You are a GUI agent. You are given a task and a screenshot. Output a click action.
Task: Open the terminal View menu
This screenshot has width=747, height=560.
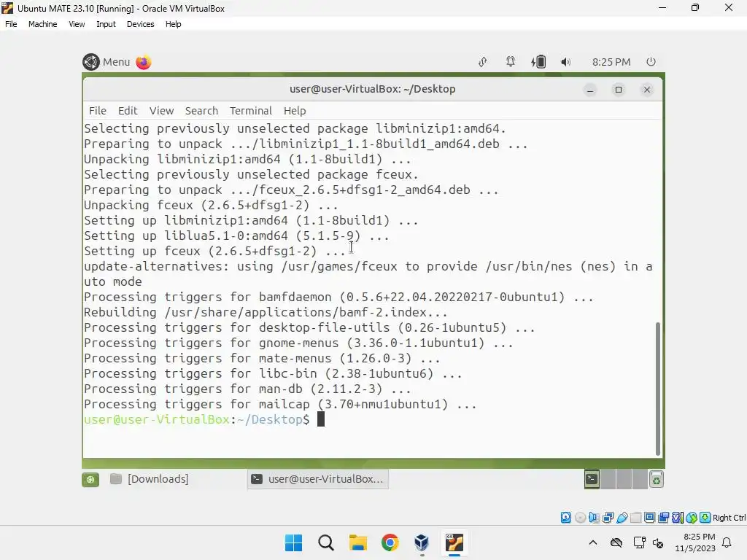point(161,111)
